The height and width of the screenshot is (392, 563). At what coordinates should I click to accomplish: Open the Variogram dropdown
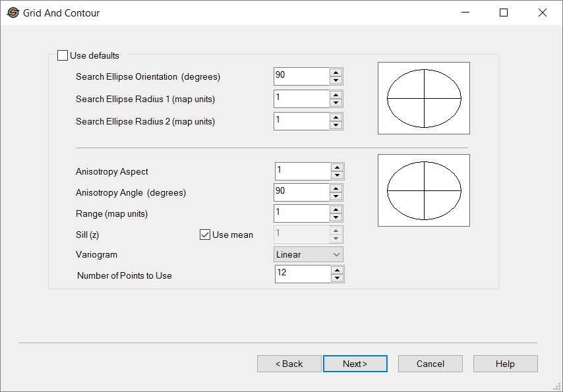coord(309,254)
